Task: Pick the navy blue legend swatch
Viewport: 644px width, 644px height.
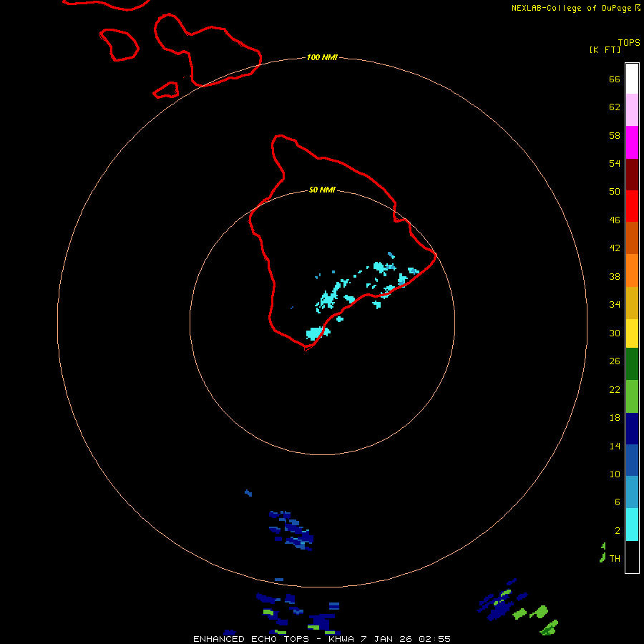Action: 632,429
